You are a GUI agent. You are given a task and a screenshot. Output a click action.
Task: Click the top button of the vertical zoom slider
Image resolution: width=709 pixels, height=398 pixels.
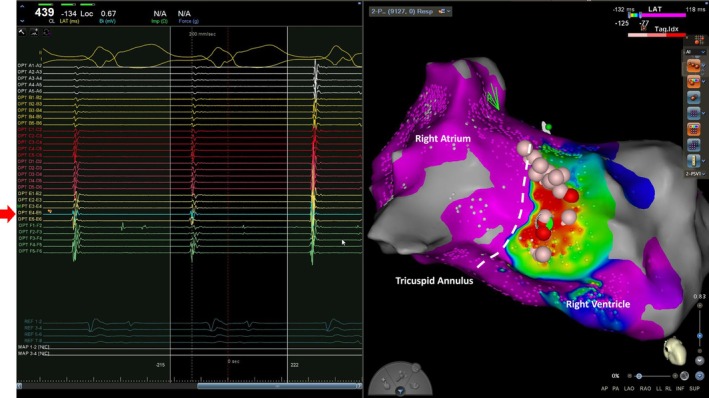[700, 306]
